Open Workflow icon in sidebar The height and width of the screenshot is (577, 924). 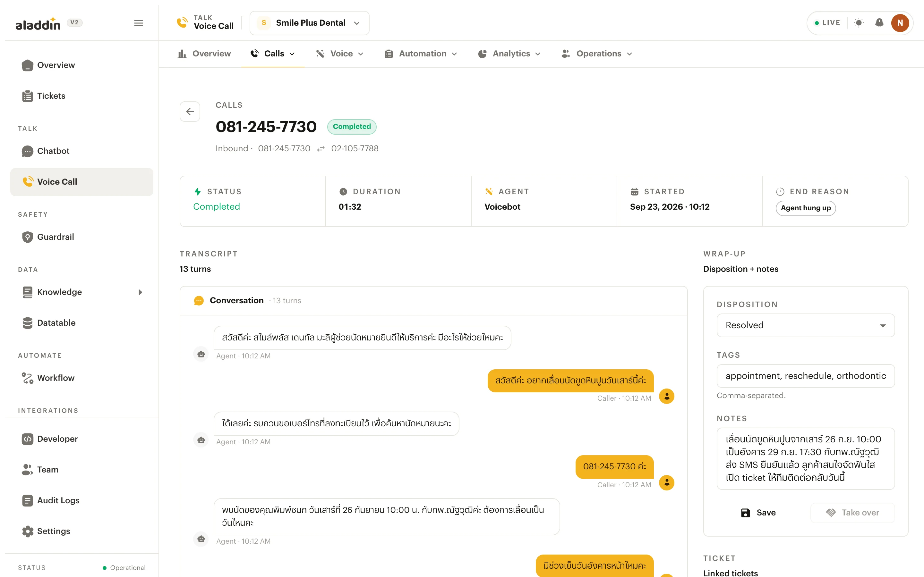point(28,378)
